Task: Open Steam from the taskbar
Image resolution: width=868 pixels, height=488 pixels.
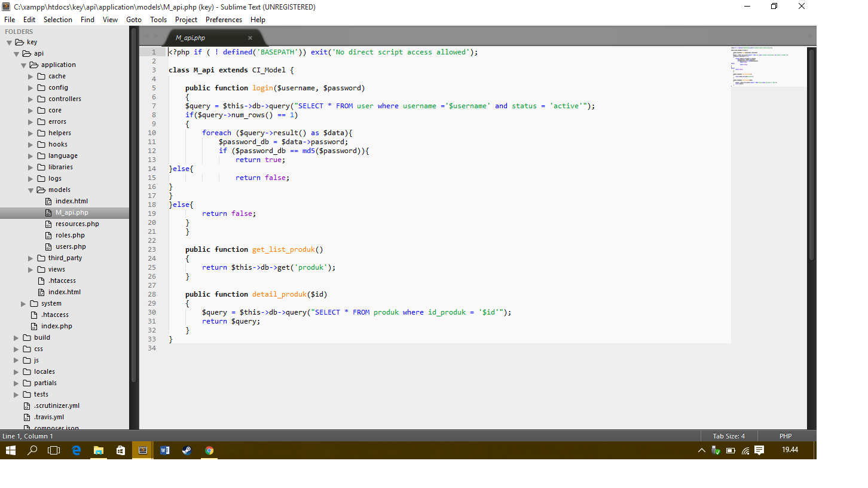Action: point(187,450)
